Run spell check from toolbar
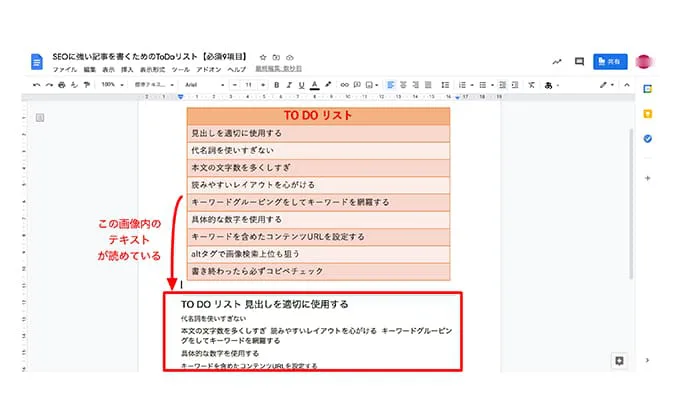The height and width of the screenshot is (420, 680). click(74, 85)
